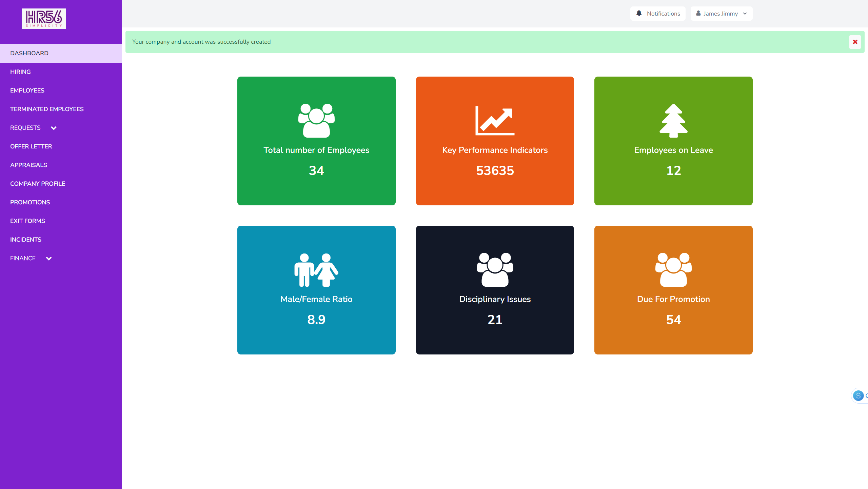Open the James Jimmy user dropdown

coord(721,14)
